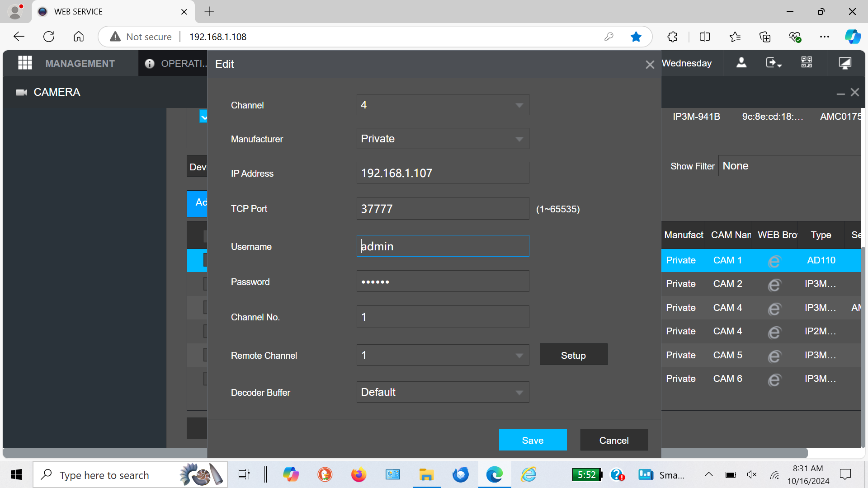Select the CAM 1 AD110 row
The height and width of the screenshot is (488, 868).
(761, 260)
